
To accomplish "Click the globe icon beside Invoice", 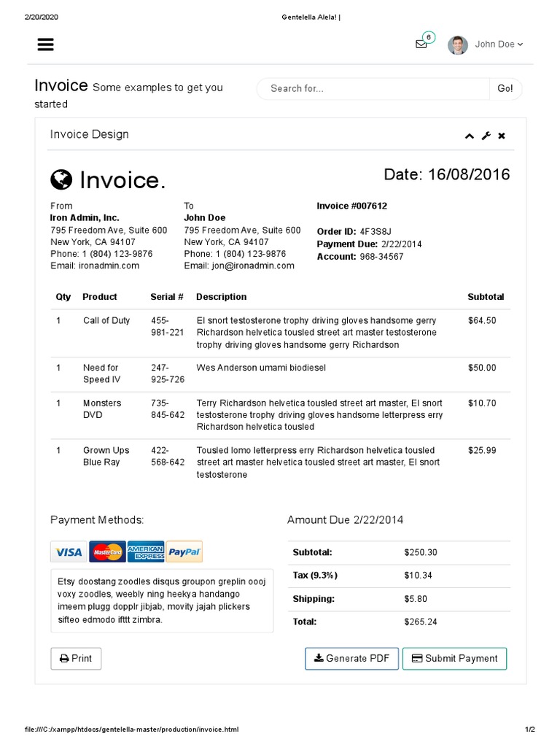I will point(61,179).
